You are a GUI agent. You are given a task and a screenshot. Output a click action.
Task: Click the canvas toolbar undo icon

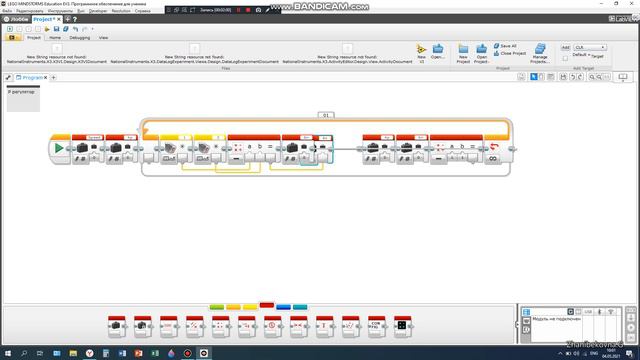(573, 77)
